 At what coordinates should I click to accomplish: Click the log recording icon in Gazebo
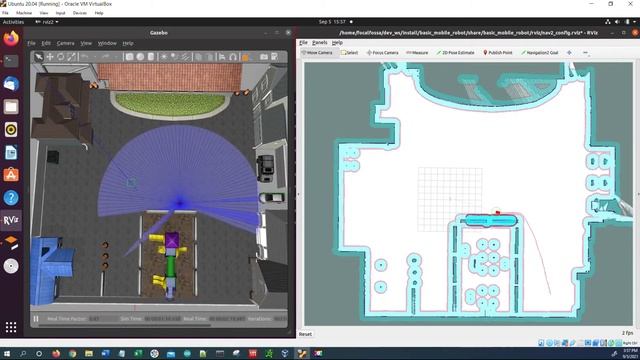tap(275, 57)
